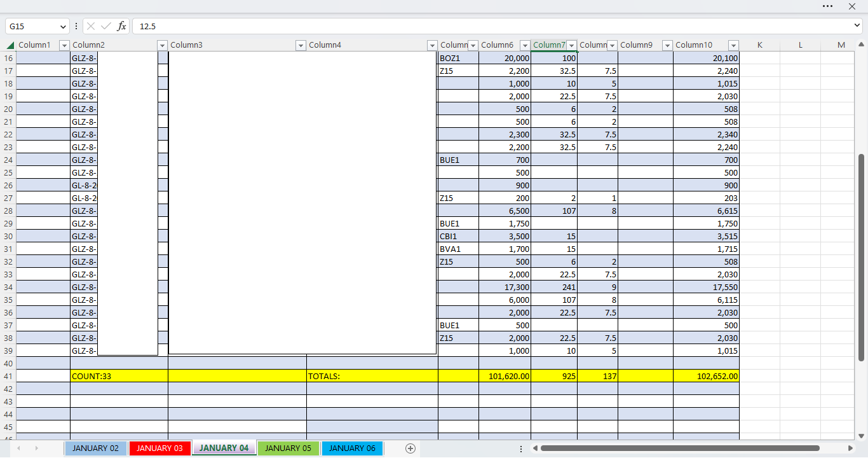Select cell with value 17,550
This screenshot has width=868, height=458.
[706, 287]
